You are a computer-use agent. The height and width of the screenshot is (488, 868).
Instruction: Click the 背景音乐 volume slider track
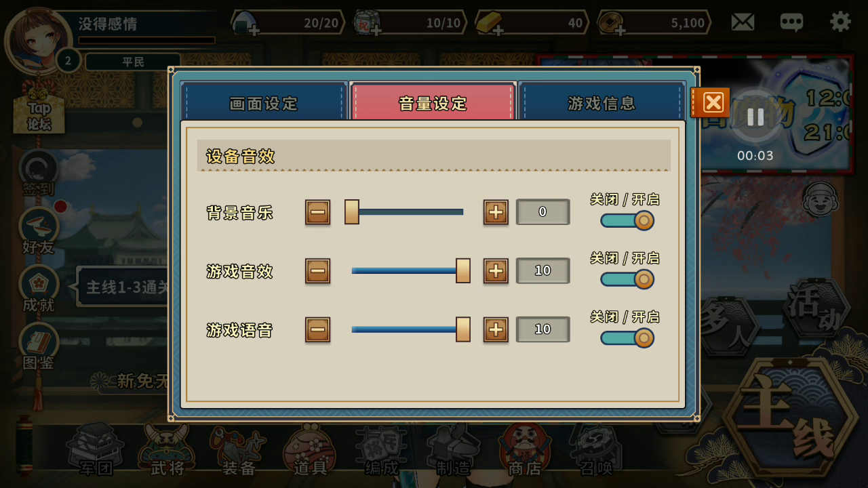pos(407,212)
